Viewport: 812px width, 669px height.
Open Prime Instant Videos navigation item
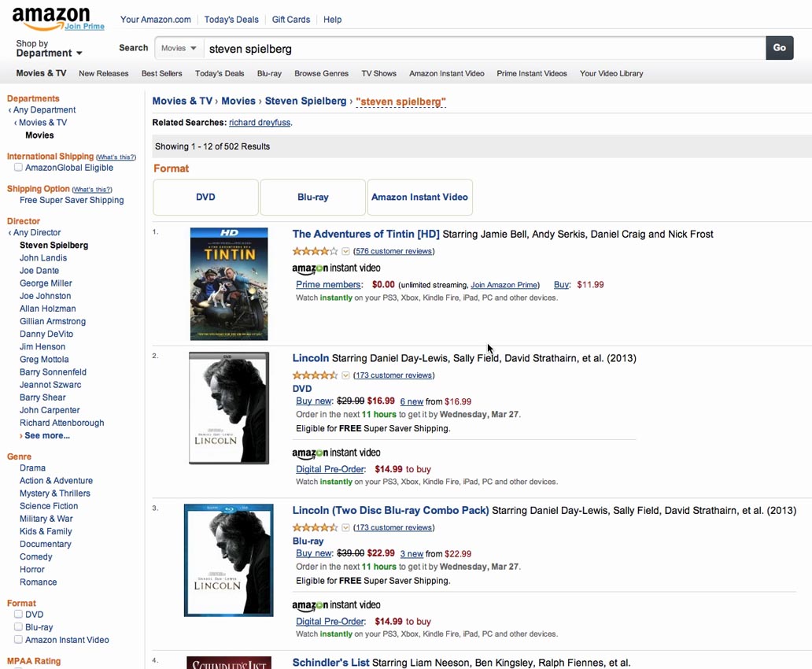point(532,73)
